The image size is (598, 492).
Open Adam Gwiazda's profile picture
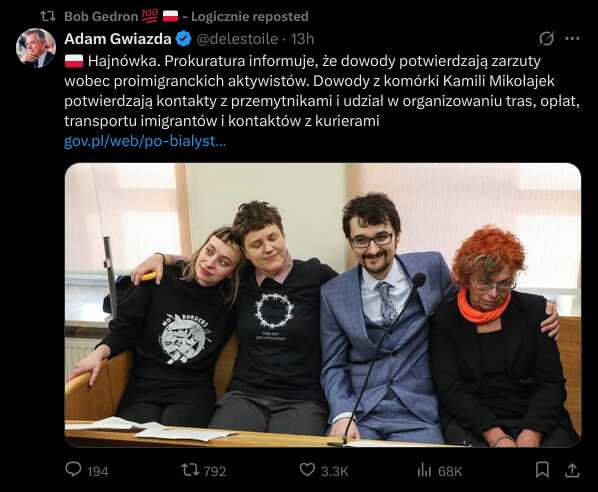(36, 48)
